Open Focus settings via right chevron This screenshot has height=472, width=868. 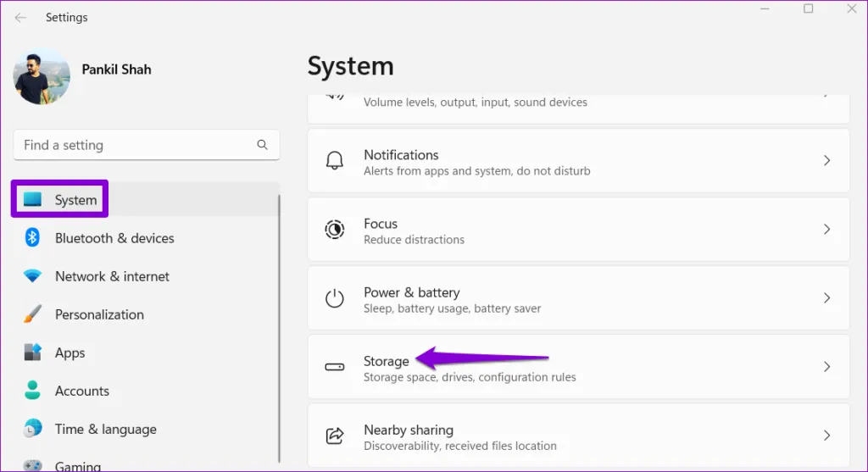(826, 230)
